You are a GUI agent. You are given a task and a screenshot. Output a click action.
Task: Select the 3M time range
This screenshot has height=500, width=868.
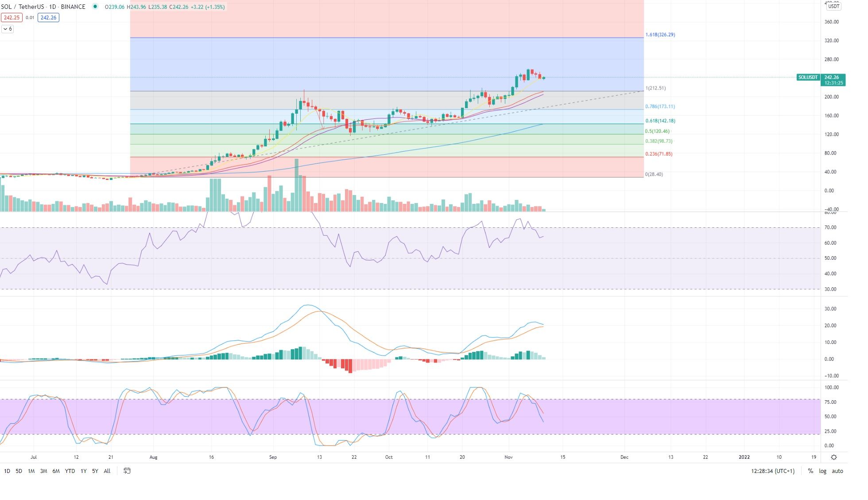tap(43, 471)
